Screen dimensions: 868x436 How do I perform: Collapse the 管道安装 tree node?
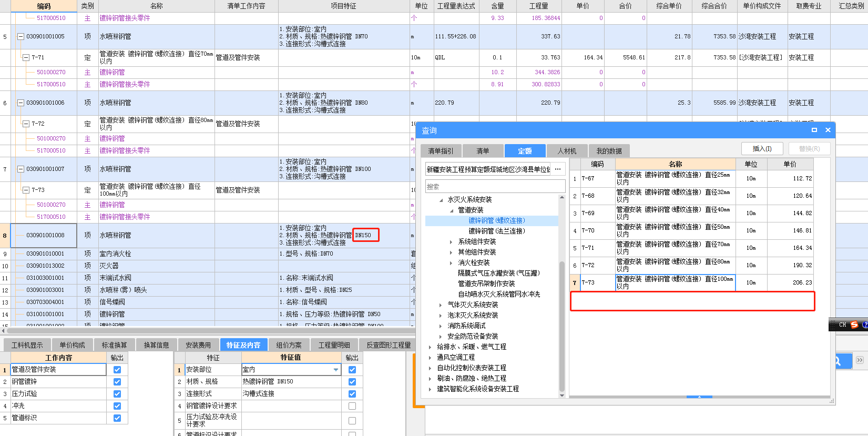click(x=452, y=210)
